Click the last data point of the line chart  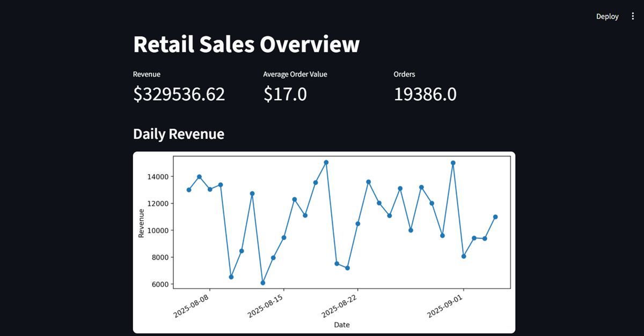(496, 216)
